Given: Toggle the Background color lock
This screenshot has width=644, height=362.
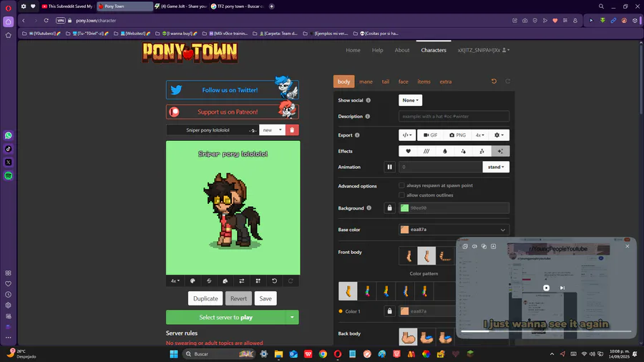Looking at the screenshot, I should click(390, 208).
